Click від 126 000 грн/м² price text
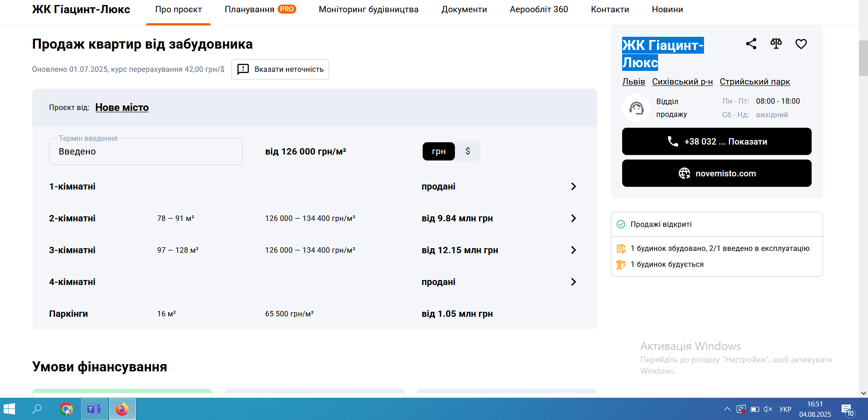 pyautogui.click(x=306, y=151)
